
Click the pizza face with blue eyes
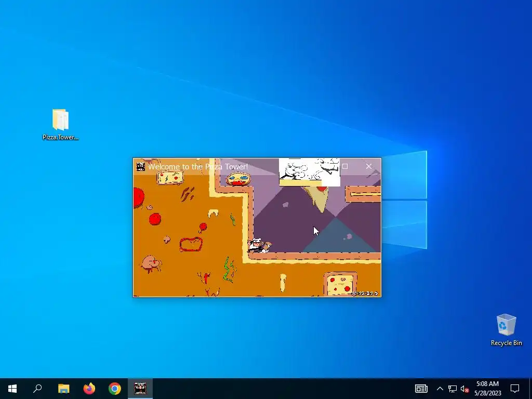tap(238, 179)
